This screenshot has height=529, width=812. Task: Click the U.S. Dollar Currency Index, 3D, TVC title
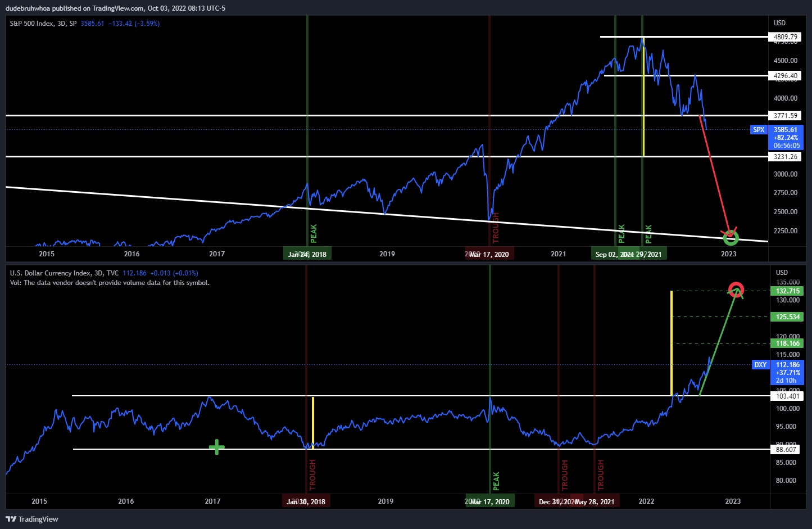point(65,273)
